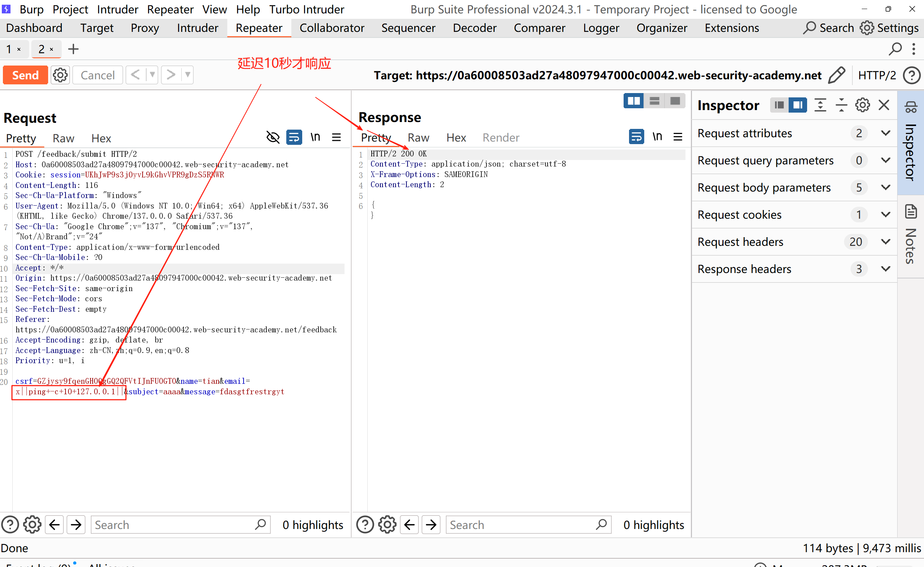Switch to side-by-side layout view icon
Screen dimensions: 924x567
point(633,101)
